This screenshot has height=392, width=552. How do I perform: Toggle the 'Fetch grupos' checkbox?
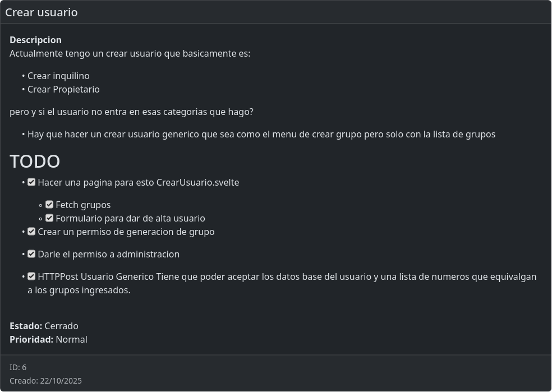point(49,205)
